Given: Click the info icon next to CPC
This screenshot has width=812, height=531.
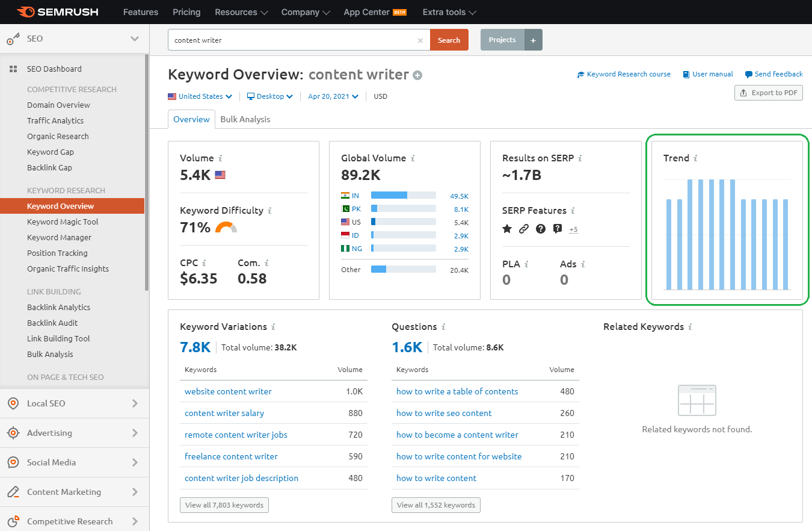Looking at the screenshot, I should coord(204,263).
